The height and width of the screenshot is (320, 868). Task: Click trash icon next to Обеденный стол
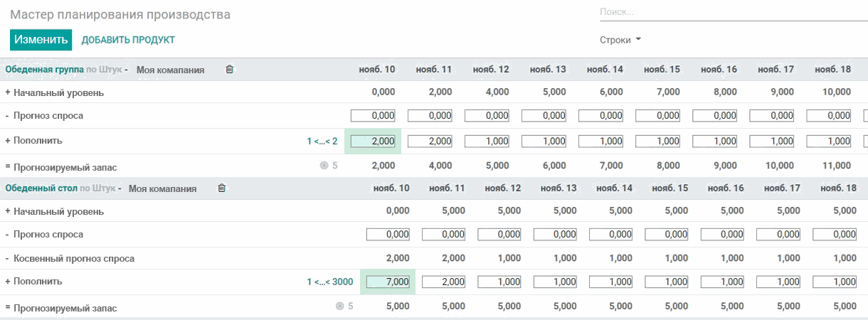(221, 188)
